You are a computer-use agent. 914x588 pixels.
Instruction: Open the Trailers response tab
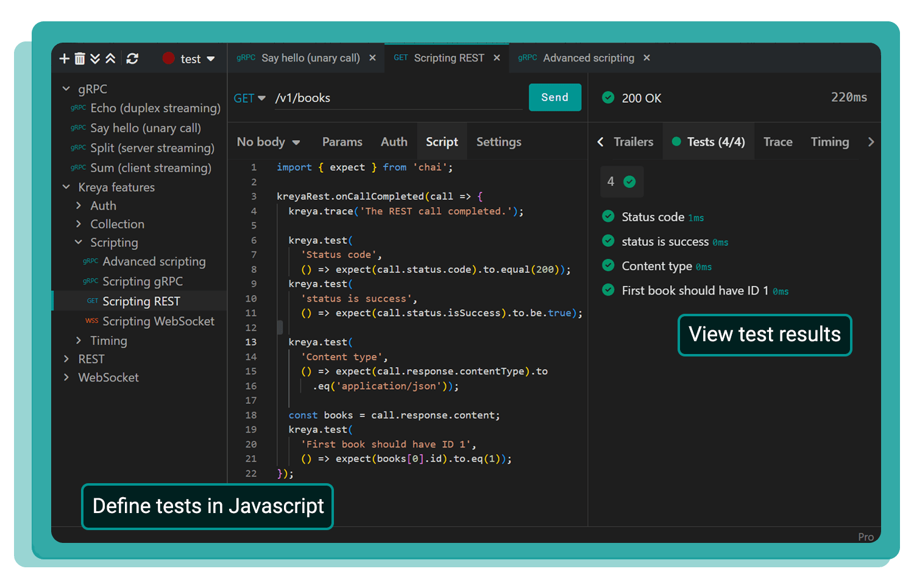[634, 142]
